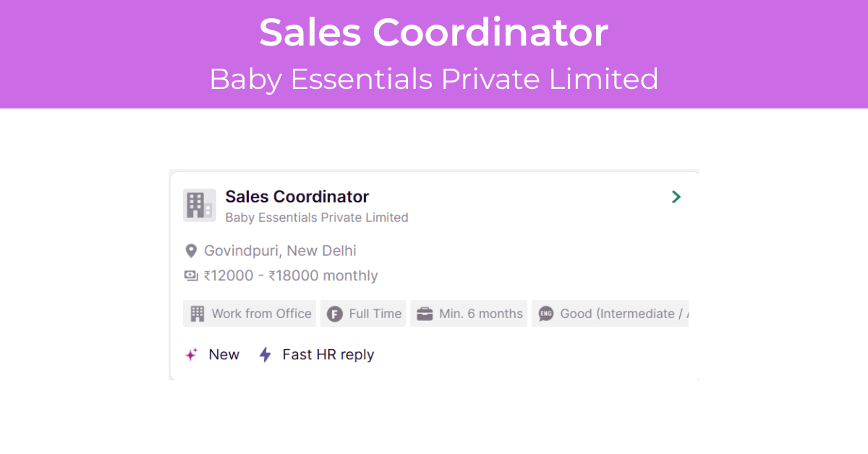
Task: Click the Fast HR reply lightning icon
Action: [x=265, y=354]
